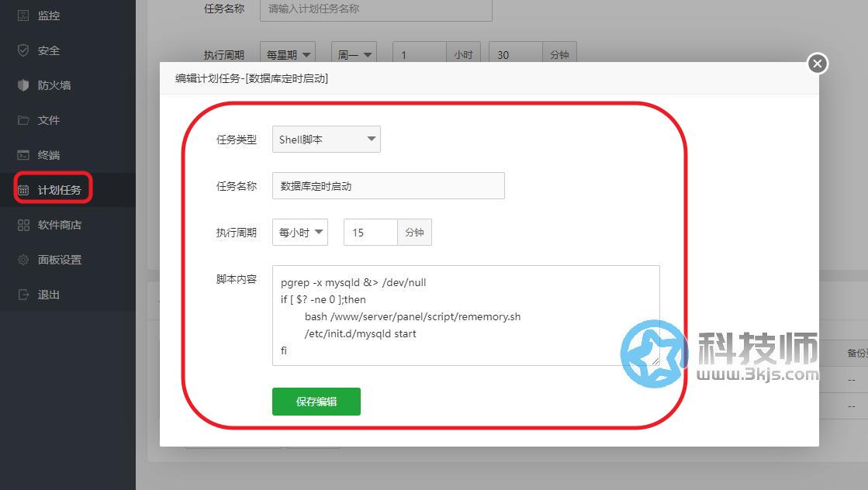Click dialog title 编辑计划任务-[数据库定时启动]
This screenshot has height=490, width=868.
(252, 78)
